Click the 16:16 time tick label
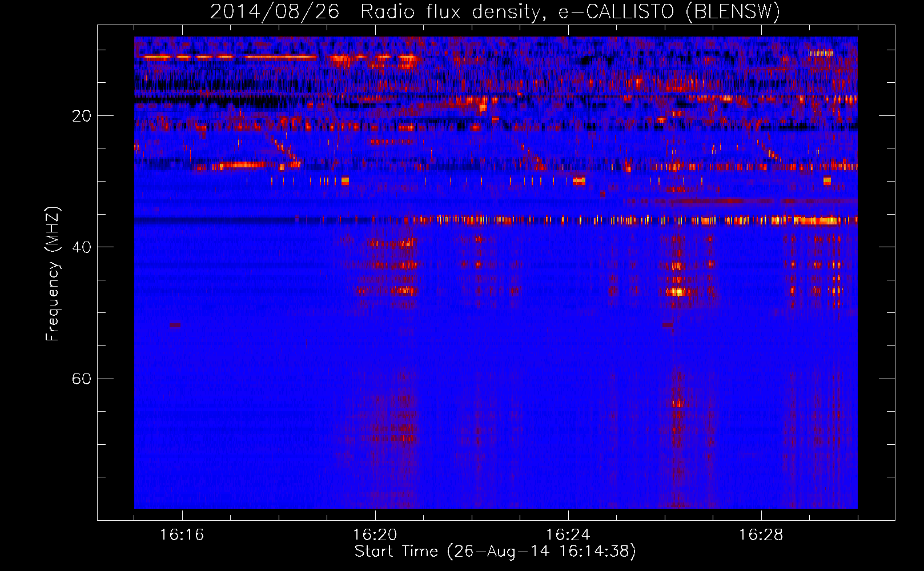Image resolution: width=924 pixels, height=571 pixels. point(182,534)
